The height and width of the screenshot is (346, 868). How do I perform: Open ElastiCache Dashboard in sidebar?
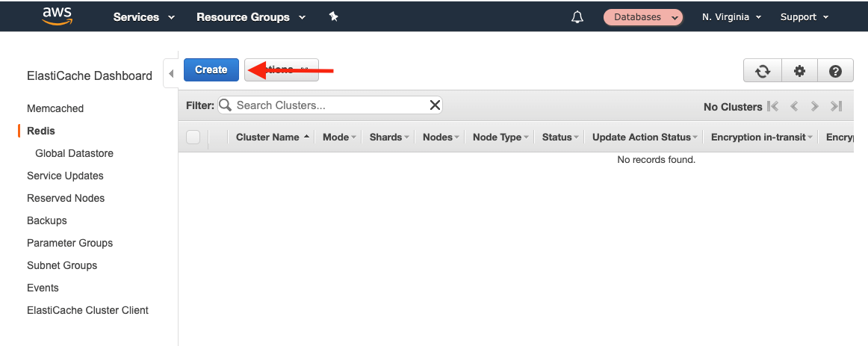[x=90, y=75]
